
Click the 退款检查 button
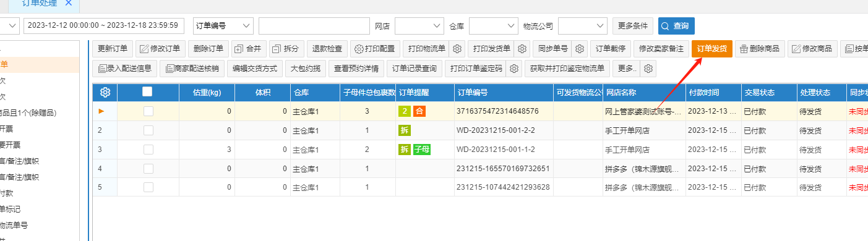pyautogui.click(x=327, y=49)
